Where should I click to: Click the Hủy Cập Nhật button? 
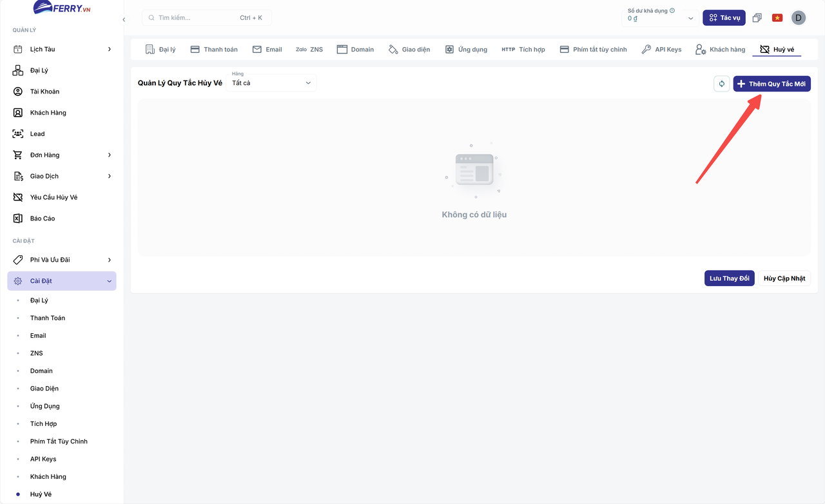pyautogui.click(x=784, y=278)
